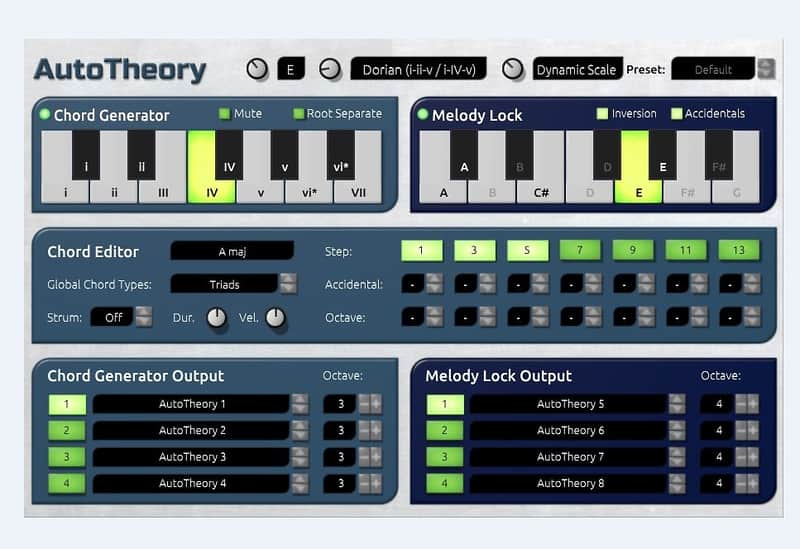The image size is (800, 549).
Task: Select the highlighted E white key in Melody Lock
Action: [x=639, y=192]
